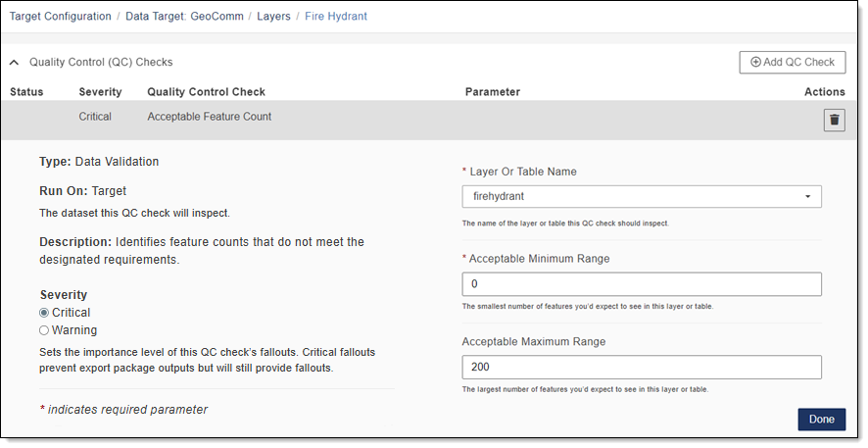868x448 pixels.
Task: Click the plus icon in Add QC Check
Action: 755,62
